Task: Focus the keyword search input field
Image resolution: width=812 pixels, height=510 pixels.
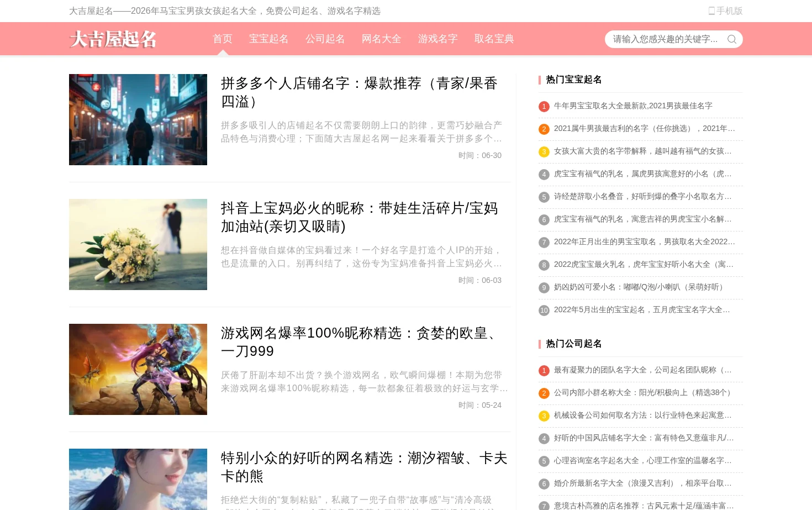Action: pyautogui.click(x=666, y=39)
